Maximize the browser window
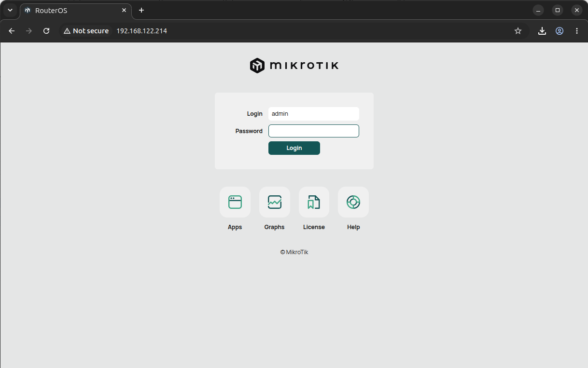The height and width of the screenshot is (368, 588). tap(558, 10)
